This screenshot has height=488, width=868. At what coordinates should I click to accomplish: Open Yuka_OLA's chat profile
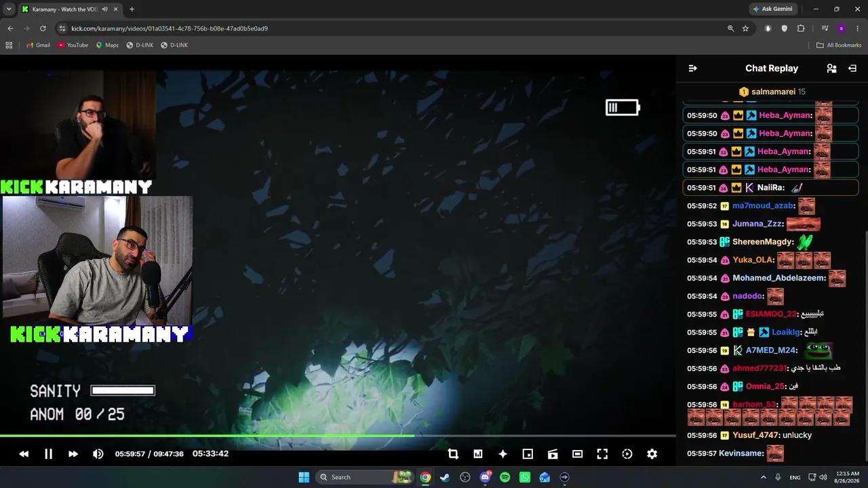753,260
